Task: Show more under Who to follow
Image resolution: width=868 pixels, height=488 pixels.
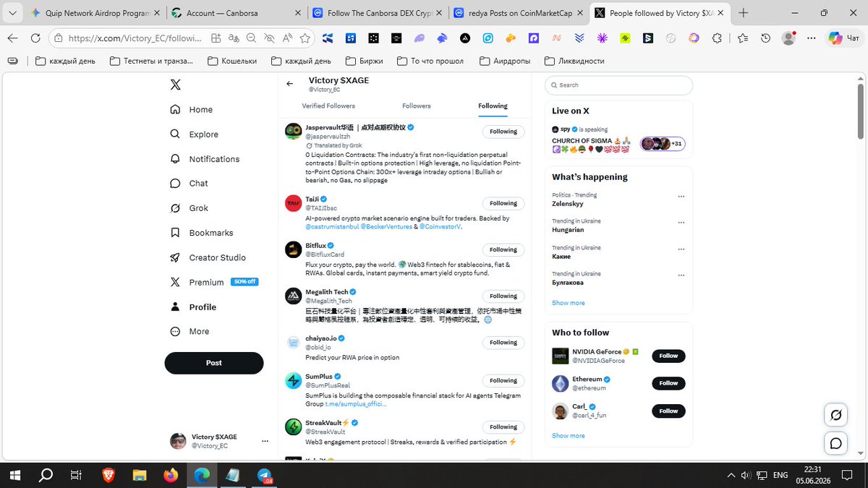Action: point(569,436)
